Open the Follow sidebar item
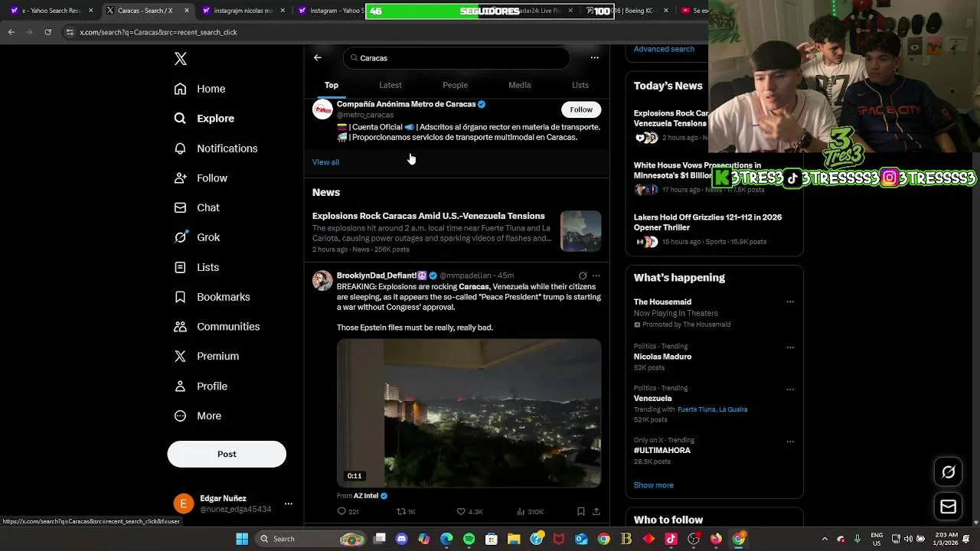Viewport: 980px width, 551px height. (201, 178)
